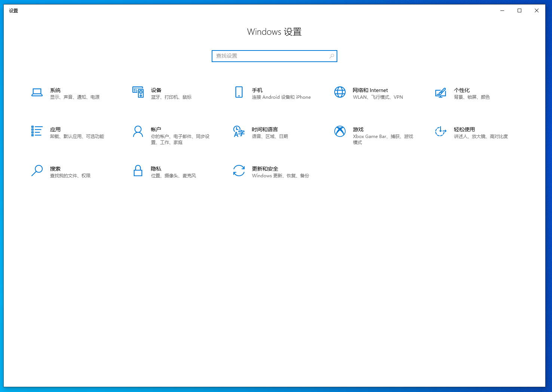Click the text 讲述人、放大镜、高对比度
This screenshot has height=392, width=552.
click(x=481, y=137)
